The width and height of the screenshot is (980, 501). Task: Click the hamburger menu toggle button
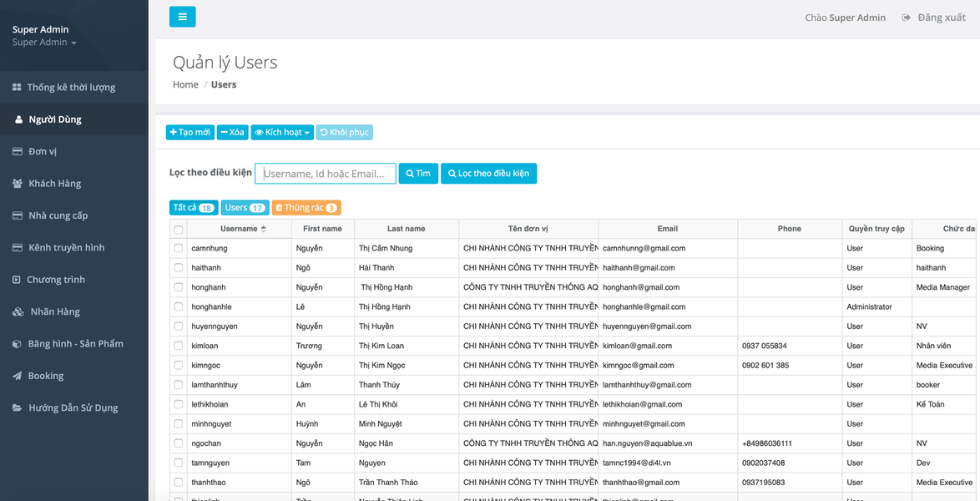click(182, 17)
